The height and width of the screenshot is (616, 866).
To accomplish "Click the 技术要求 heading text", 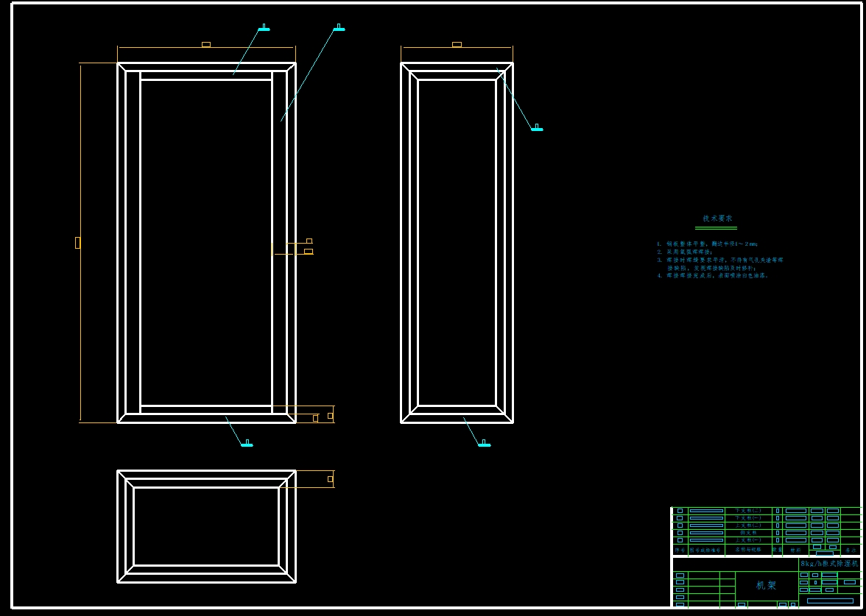I will pos(717,219).
